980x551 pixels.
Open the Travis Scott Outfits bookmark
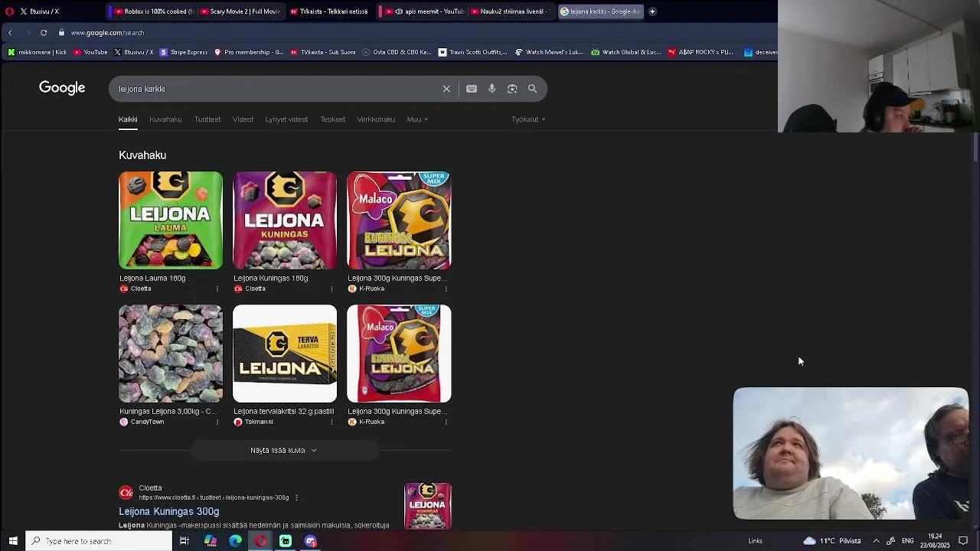tap(472, 52)
